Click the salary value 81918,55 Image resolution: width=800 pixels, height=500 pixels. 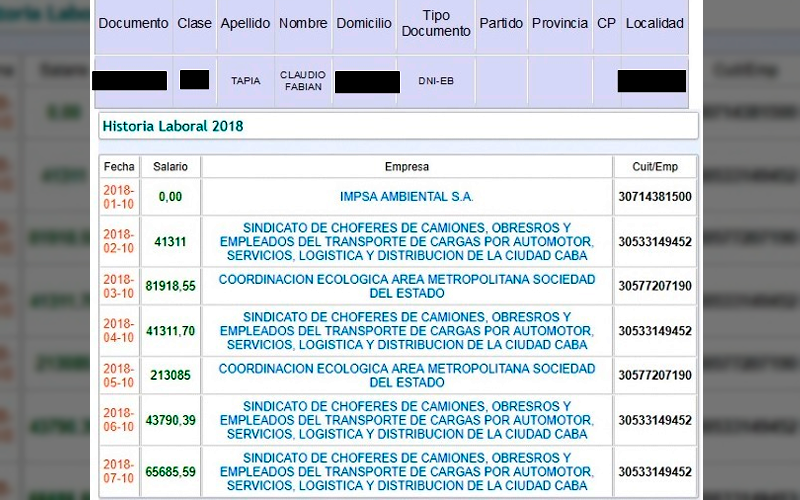tap(170, 286)
